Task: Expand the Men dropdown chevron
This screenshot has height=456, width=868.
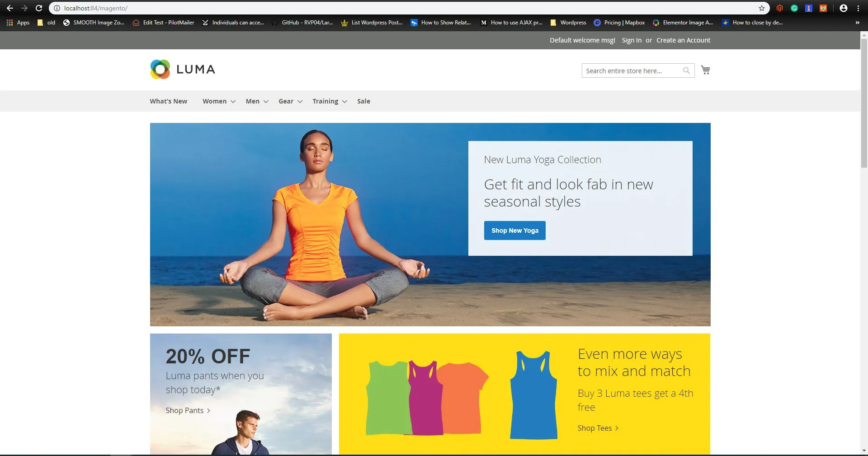Action: [x=266, y=102]
